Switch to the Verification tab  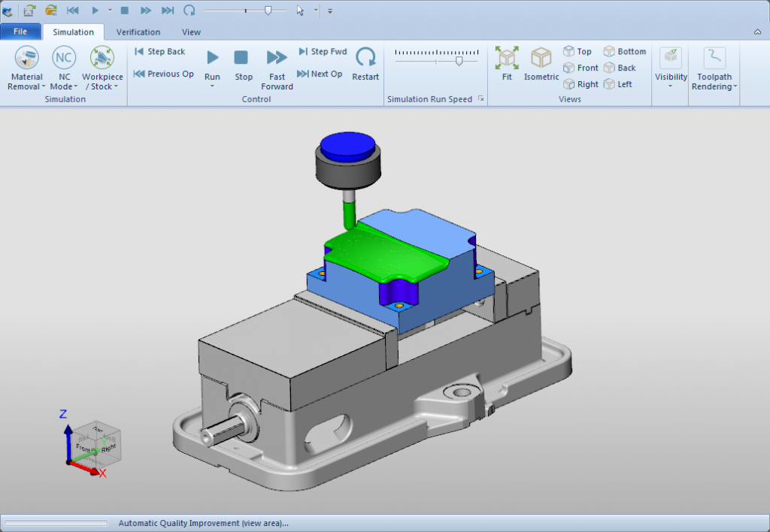[x=138, y=32]
